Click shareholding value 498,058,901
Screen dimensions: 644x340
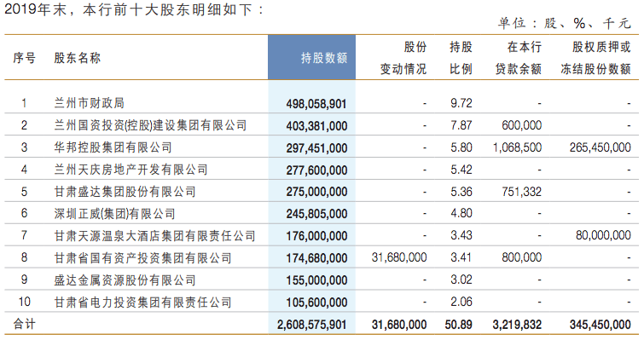pyautogui.click(x=316, y=104)
